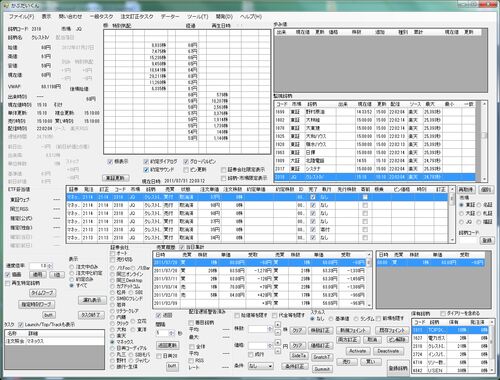500x380 pixels.
Task: Click the 新規フェイント button
Action: click(353, 330)
